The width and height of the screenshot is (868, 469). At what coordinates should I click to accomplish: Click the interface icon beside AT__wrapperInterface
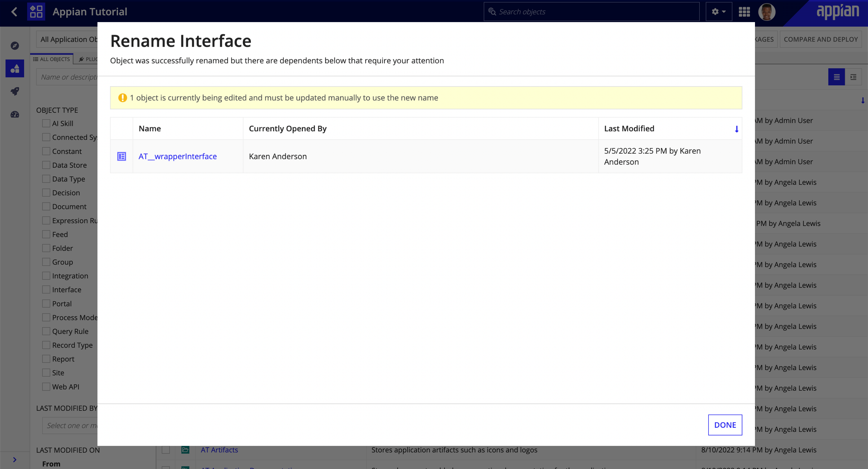(x=121, y=156)
